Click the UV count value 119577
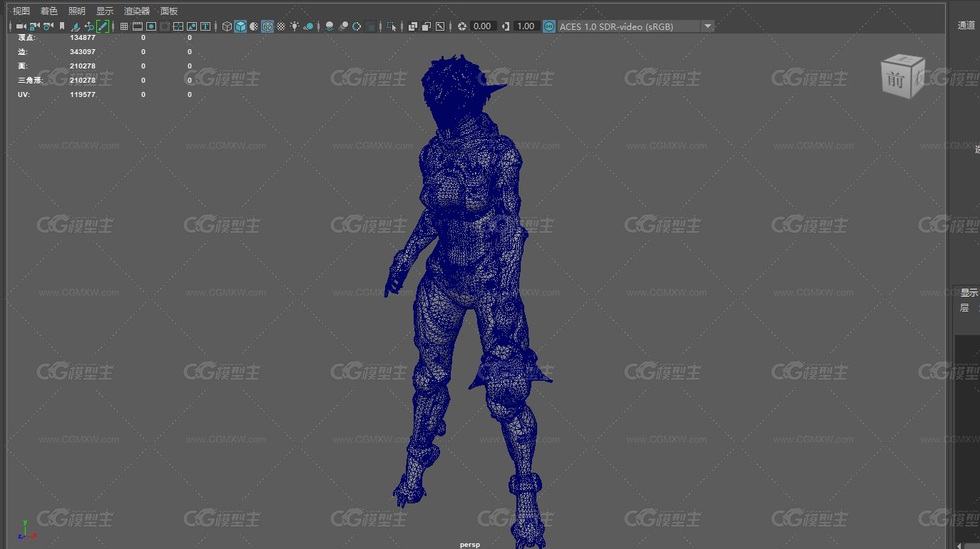The image size is (980, 549). tap(83, 94)
